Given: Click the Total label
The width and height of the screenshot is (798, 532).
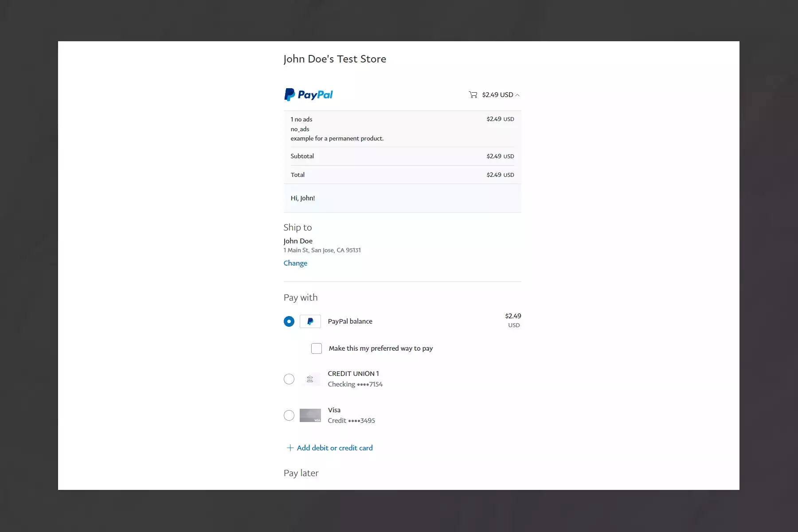Looking at the screenshot, I should pyautogui.click(x=298, y=175).
